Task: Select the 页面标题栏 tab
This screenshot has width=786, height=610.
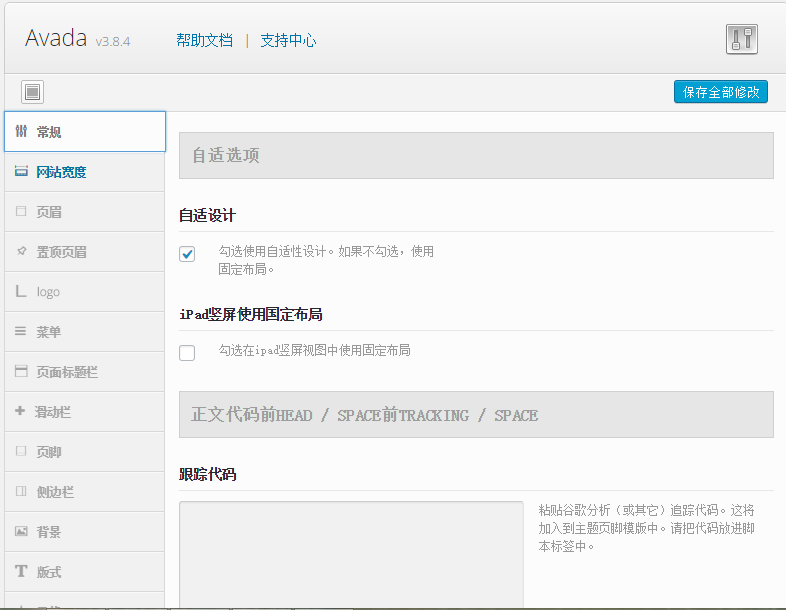Action: tap(66, 372)
